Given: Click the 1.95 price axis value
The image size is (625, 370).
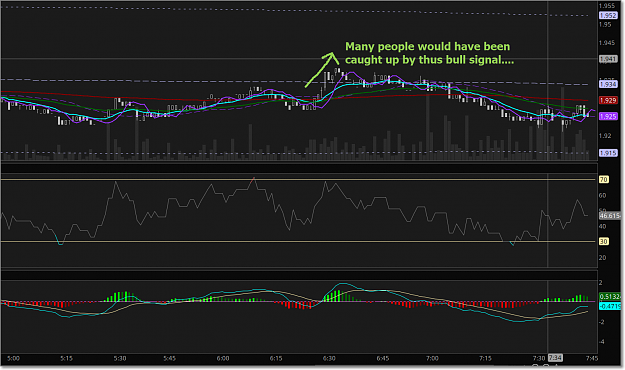Looking at the screenshot, I should [605, 24].
